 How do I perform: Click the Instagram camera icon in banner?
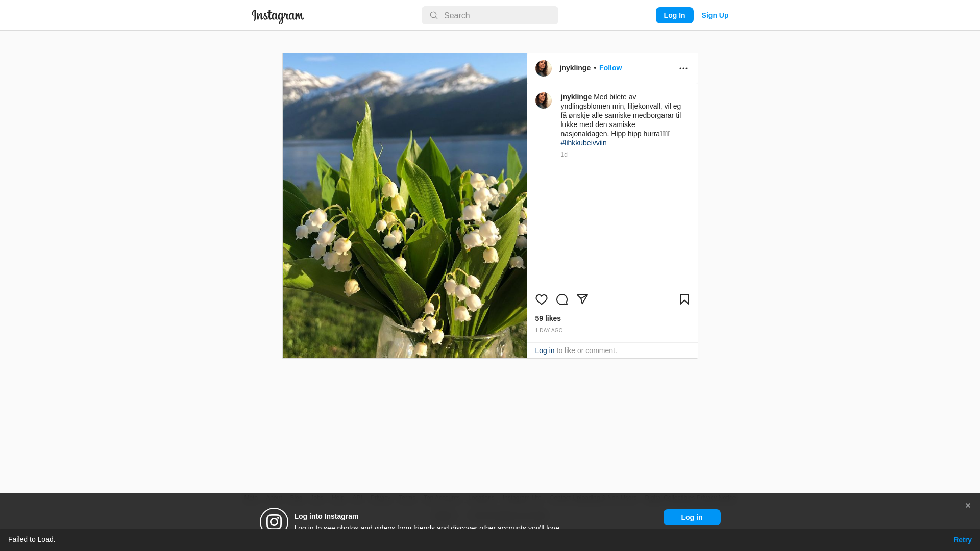[274, 521]
